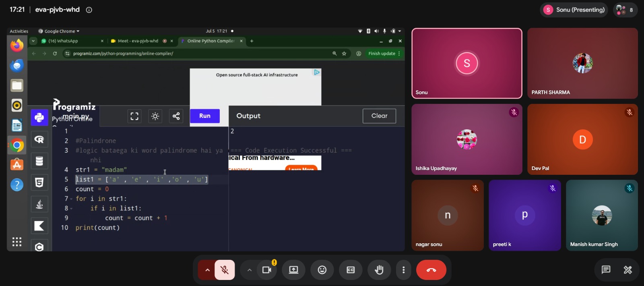The image size is (644, 286).
Task: Click the Finish update button in Chrome
Action: coord(384,54)
